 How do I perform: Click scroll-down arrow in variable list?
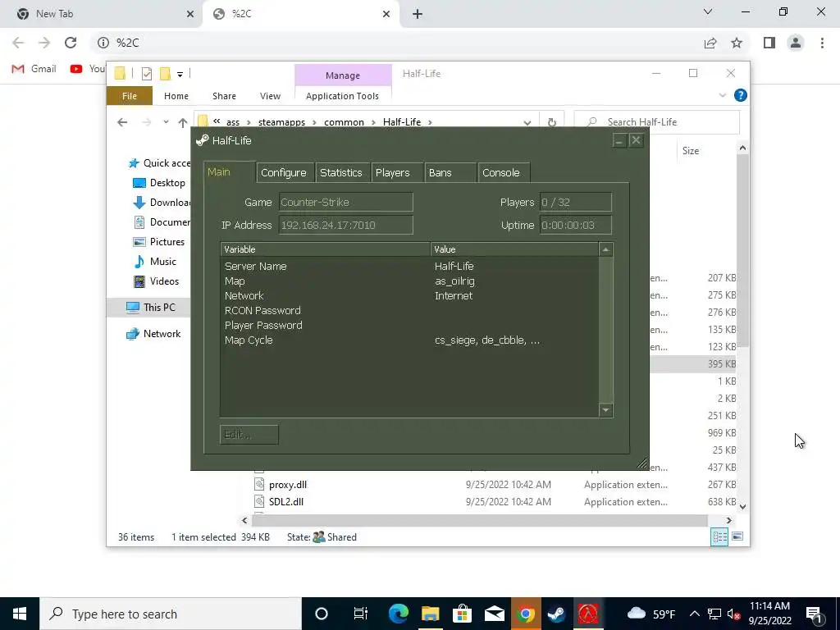coord(606,410)
